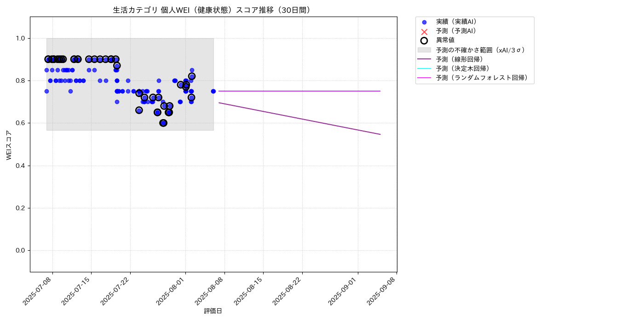Click the gray uncertainty range legend swatch

coord(424,50)
